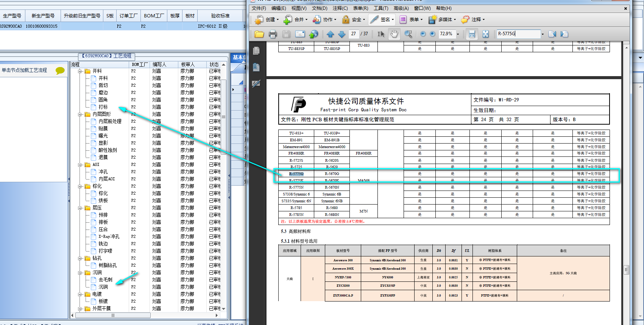
Task: Open the 签名 (Sign) toolbar dropdown
Action: point(382,19)
